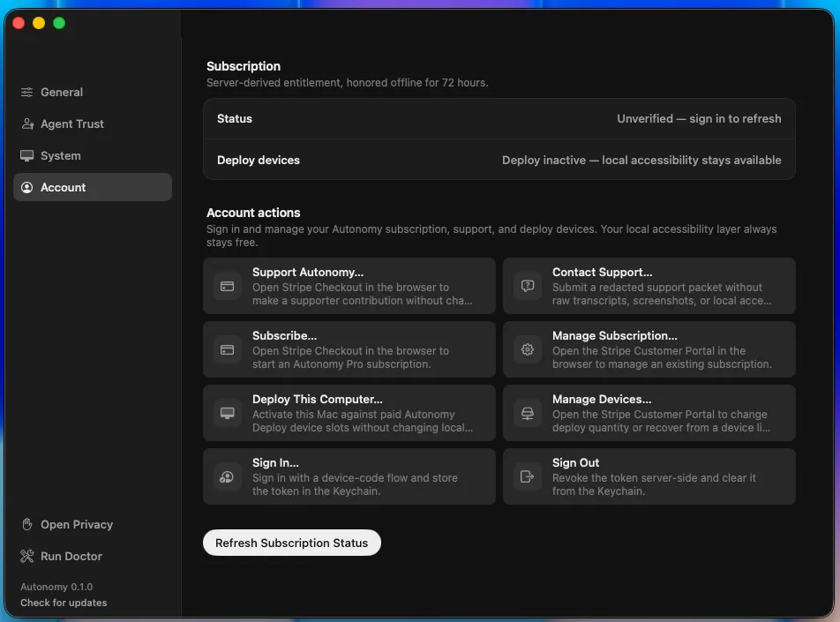Click the Account actions heading
Image resolution: width=840 pixels, height=622 pixels.
click(x=253, y=213)
